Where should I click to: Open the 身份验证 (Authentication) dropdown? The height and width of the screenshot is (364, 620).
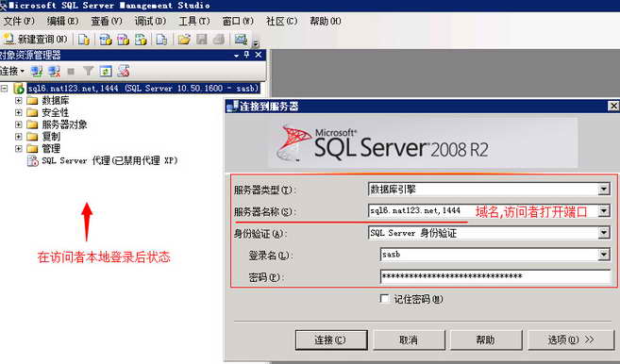pyautogui.click(x=603, y=233)
